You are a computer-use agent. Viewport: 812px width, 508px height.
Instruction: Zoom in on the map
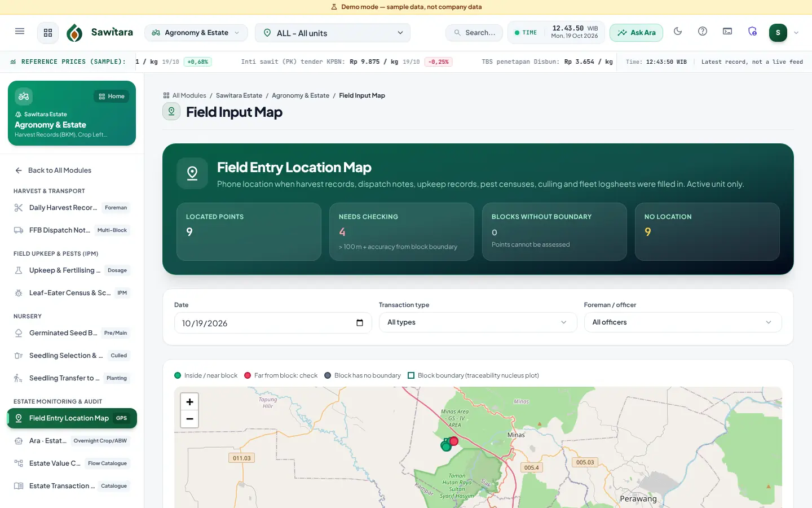pos(189,402)
